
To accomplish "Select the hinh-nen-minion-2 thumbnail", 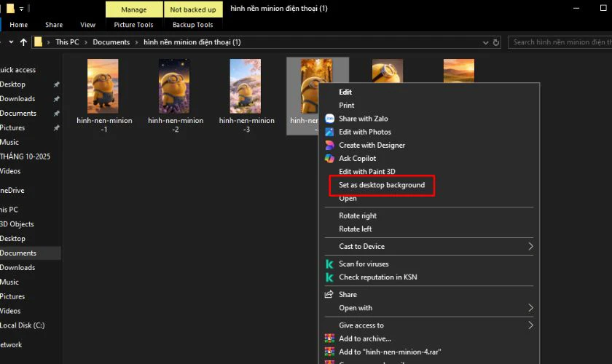I will [x=175, y=86].
